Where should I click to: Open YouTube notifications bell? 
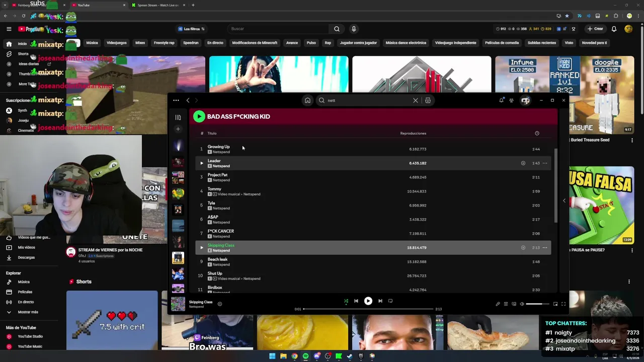click(614, 29)
